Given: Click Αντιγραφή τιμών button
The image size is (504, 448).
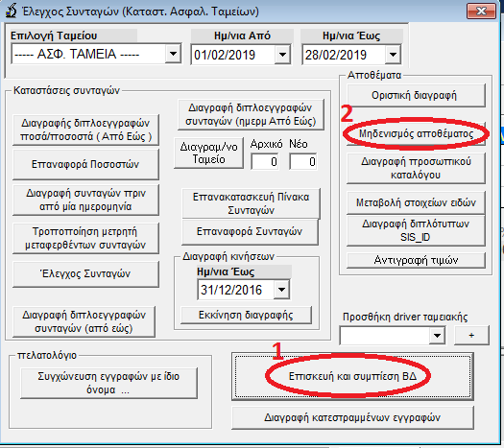Looking at the screenshot, I should [416, 260].
